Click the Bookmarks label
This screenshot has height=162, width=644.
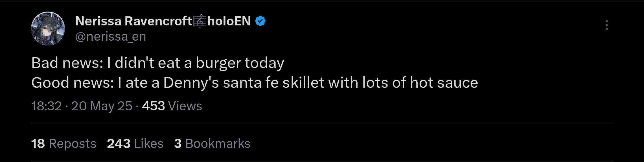218,144
